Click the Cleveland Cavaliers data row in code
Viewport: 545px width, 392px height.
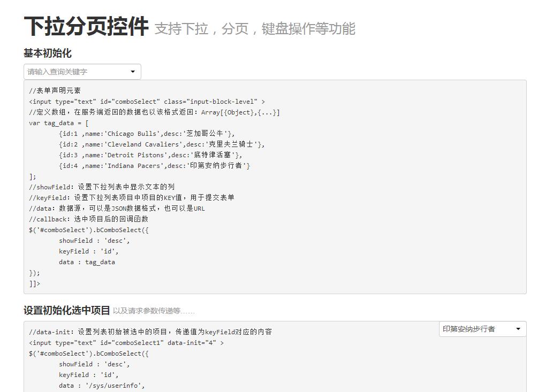[x=162, y=144]
